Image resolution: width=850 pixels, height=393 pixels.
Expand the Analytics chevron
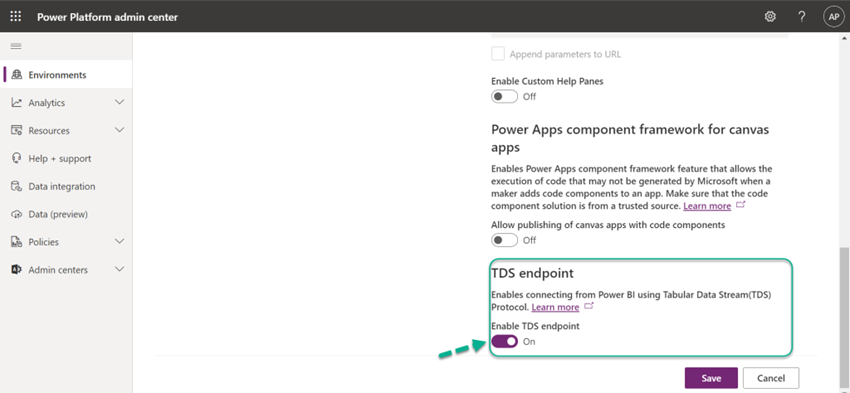click(x=120, y=102)
